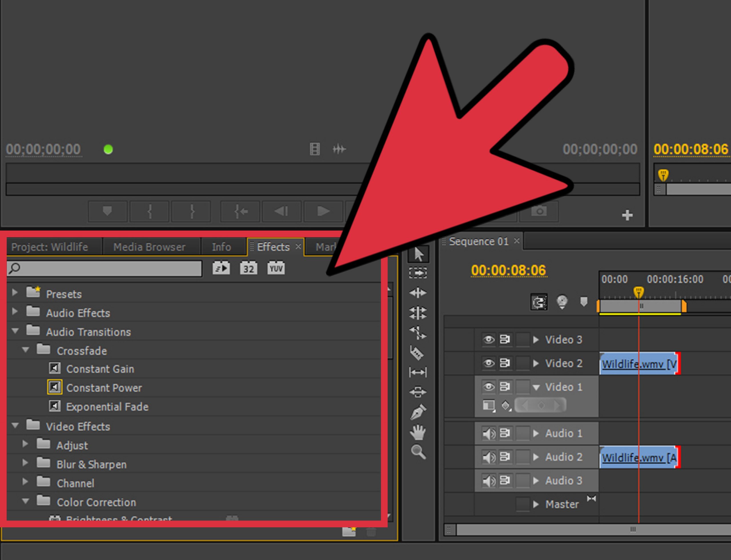Mute Audio 3 track speaker toggle
The height and width of the screenshot is (560, 731).
(x=489, y=481)
